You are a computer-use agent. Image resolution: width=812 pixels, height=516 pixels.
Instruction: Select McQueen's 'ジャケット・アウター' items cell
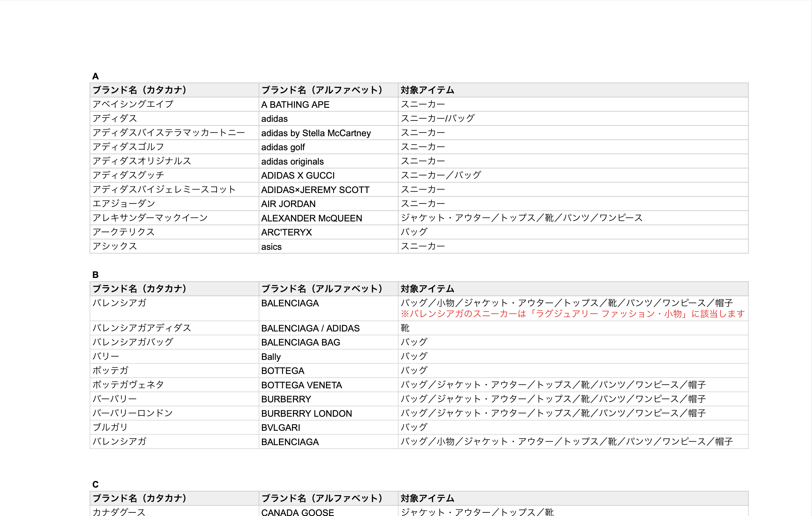[x=573, y=218]
